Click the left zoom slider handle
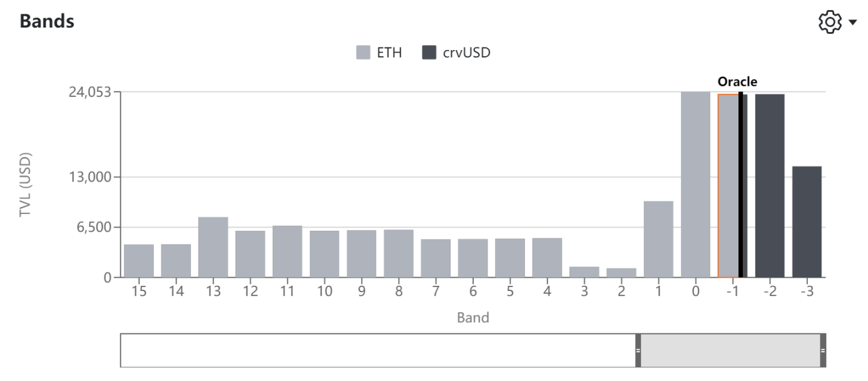 pyautogui.click(x=638, y=350)
